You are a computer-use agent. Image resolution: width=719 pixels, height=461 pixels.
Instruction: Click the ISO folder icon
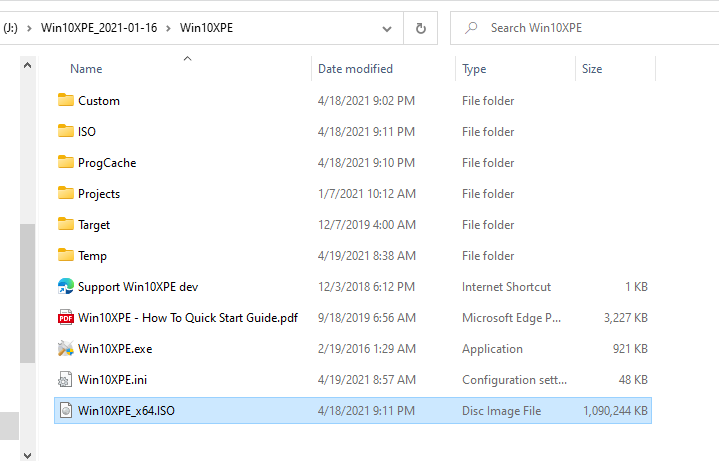[x=66, y=131]
